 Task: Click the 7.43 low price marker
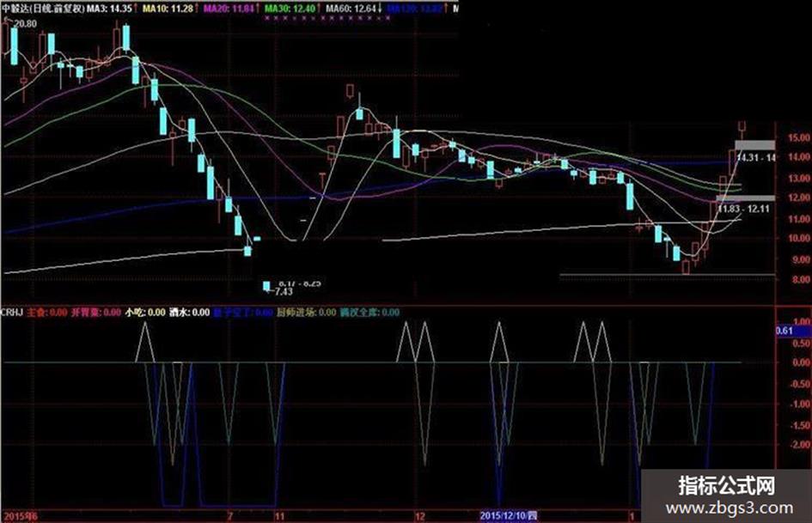click(284, 291)
